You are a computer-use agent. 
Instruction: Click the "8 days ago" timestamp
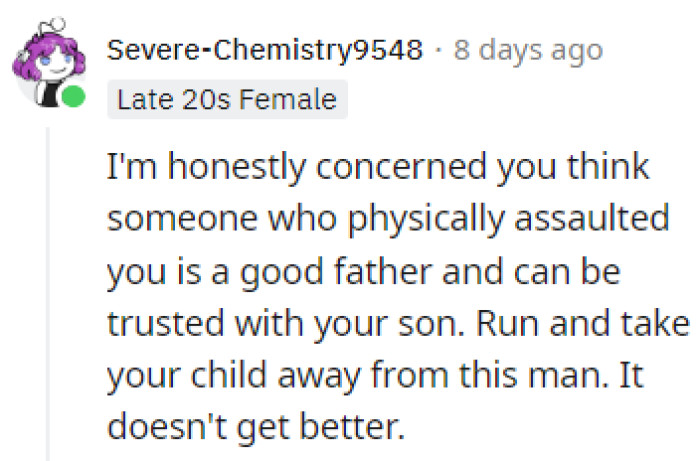529,50
